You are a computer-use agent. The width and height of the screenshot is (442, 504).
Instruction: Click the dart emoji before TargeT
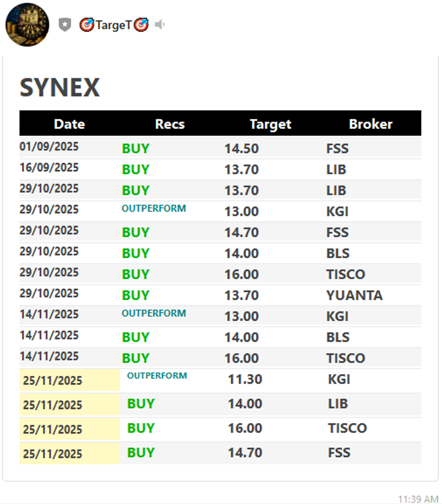[86, 24]
